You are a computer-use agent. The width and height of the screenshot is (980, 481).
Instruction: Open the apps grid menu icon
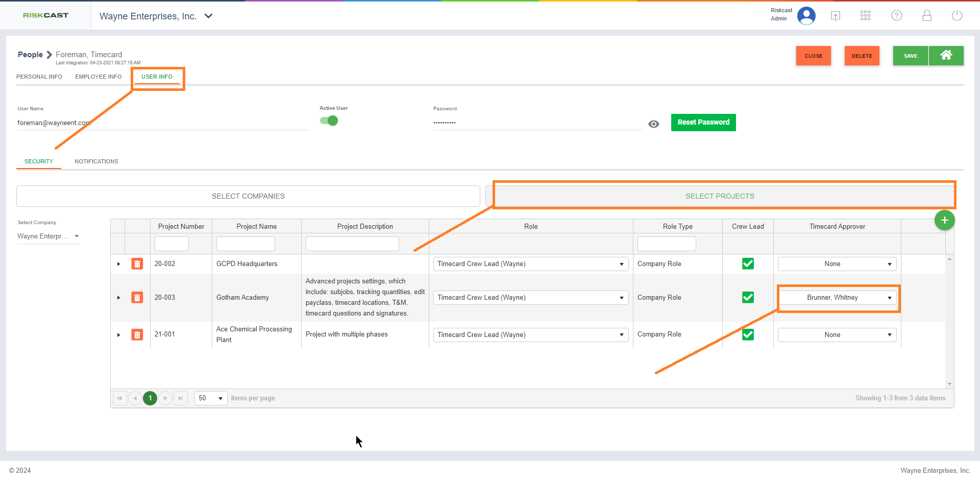pyautogui.click(x=866, y=16)
